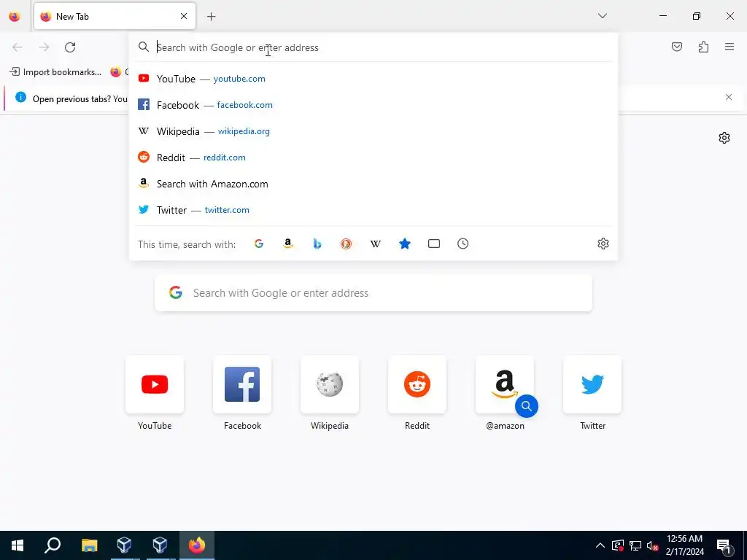The height and width of the screenshot is (560, 747).
Task: Switch to Firefox in taskbar
Action: tap(197, 545)
